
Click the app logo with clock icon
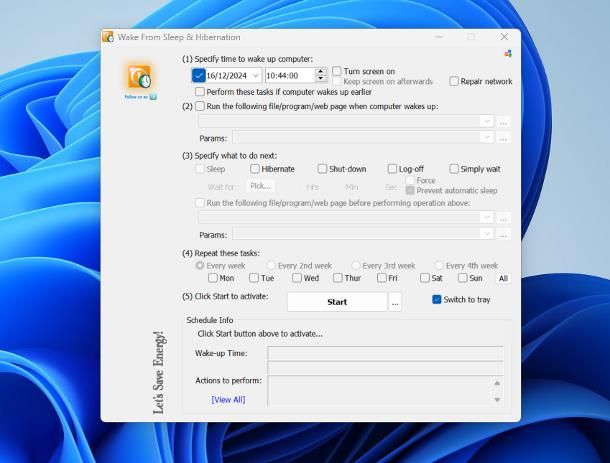click(140, 76)
